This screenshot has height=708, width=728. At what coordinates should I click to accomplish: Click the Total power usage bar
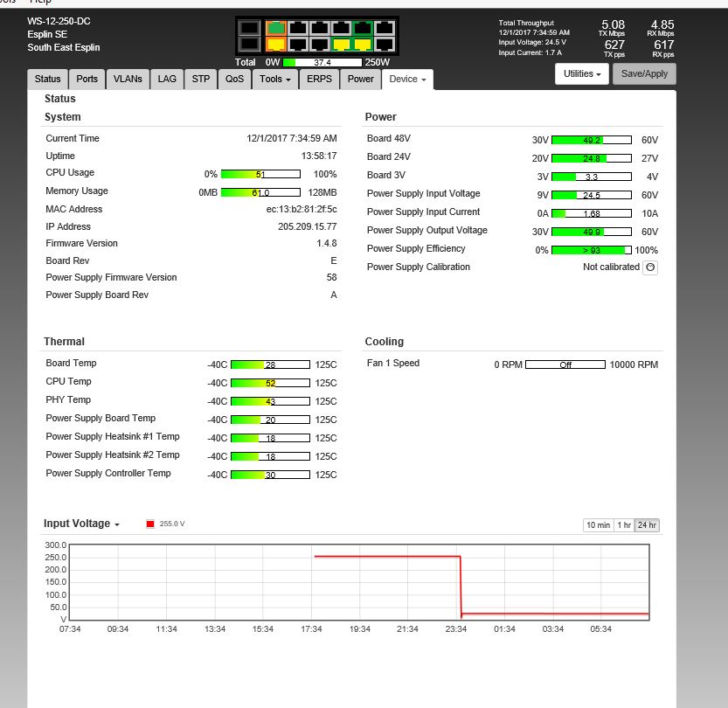[x=322, y=63]
